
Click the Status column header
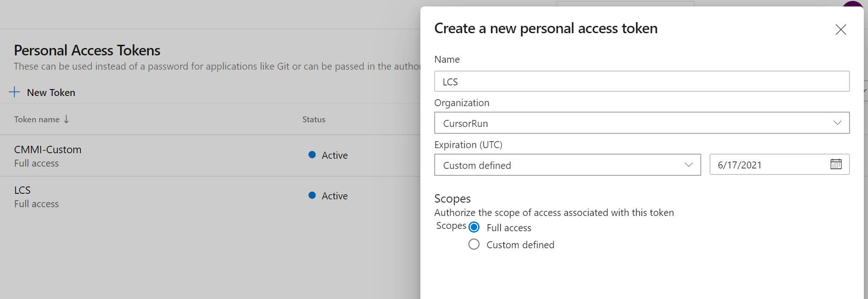click(x=314, y=119)
